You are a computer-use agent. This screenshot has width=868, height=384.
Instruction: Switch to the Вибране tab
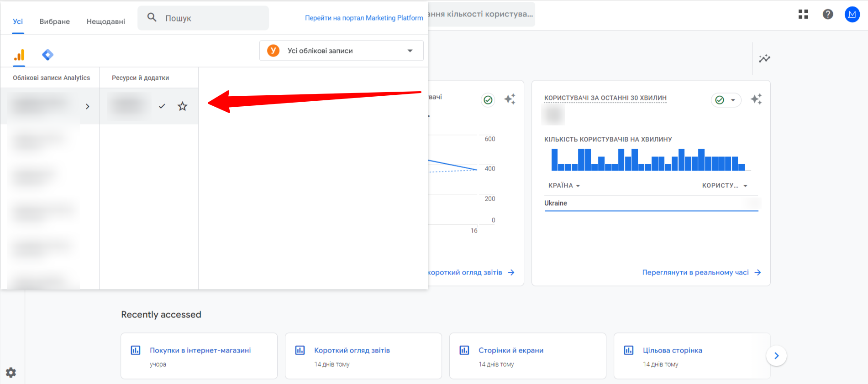pos(55,21)
